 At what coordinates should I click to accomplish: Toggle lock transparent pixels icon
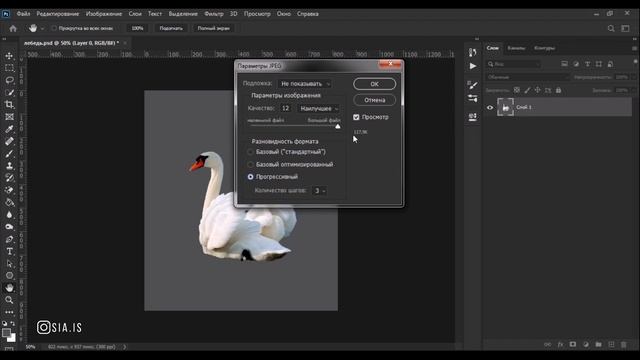(517, 90)
